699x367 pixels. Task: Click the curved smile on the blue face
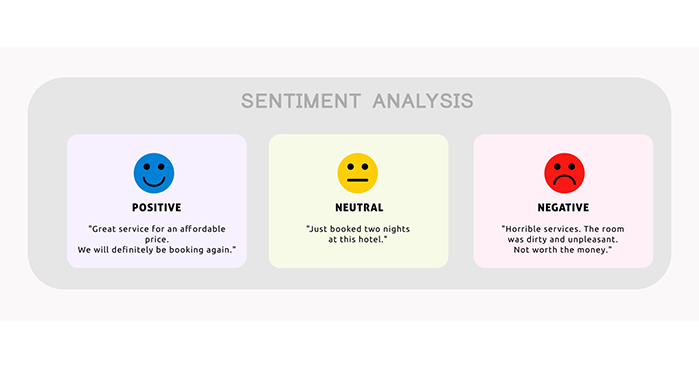[x=154, y=181]
